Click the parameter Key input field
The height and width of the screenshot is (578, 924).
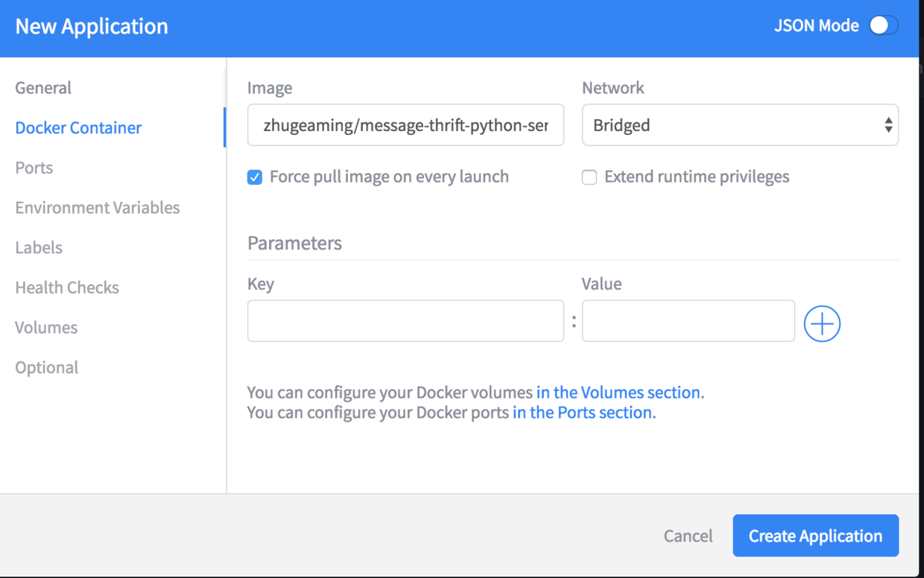pyautogui.click(x=405, y=321)
